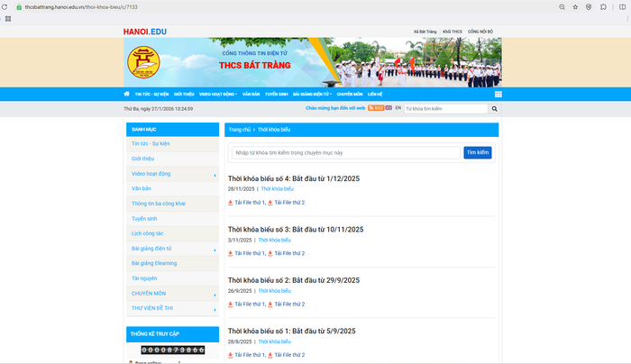Open CHUYÊN MÔN nav menu
Image resolution: width=631 pixels, height=364 pixels.
(x=350, y=94)
